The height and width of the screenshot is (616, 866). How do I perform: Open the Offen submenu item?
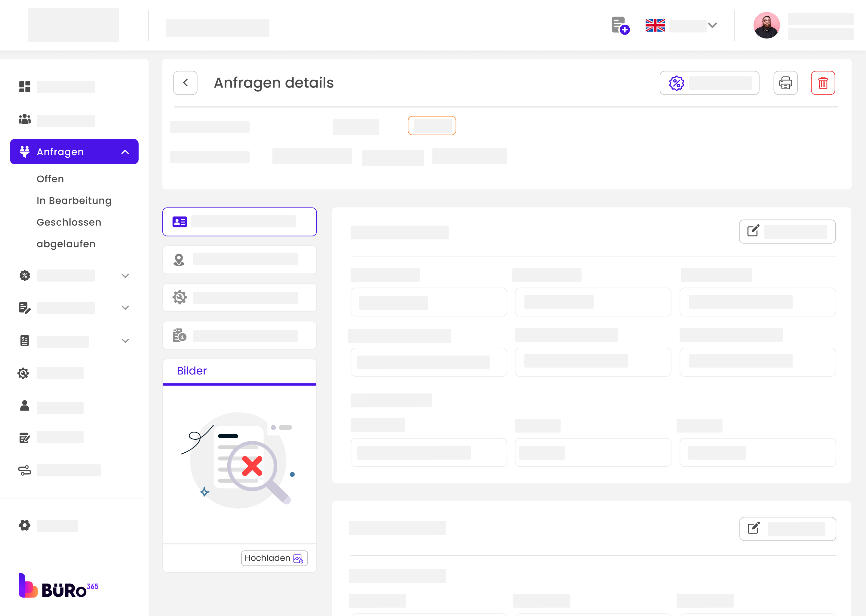tap(50, 179)
